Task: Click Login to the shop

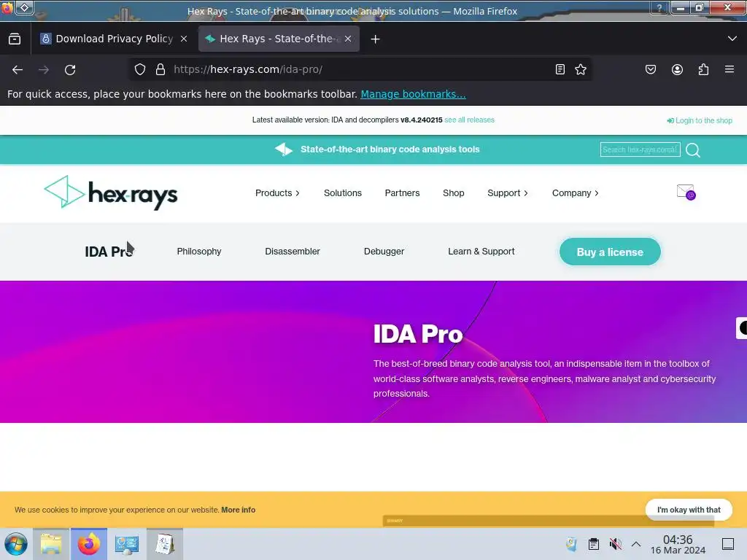Action: click(700, 120)
